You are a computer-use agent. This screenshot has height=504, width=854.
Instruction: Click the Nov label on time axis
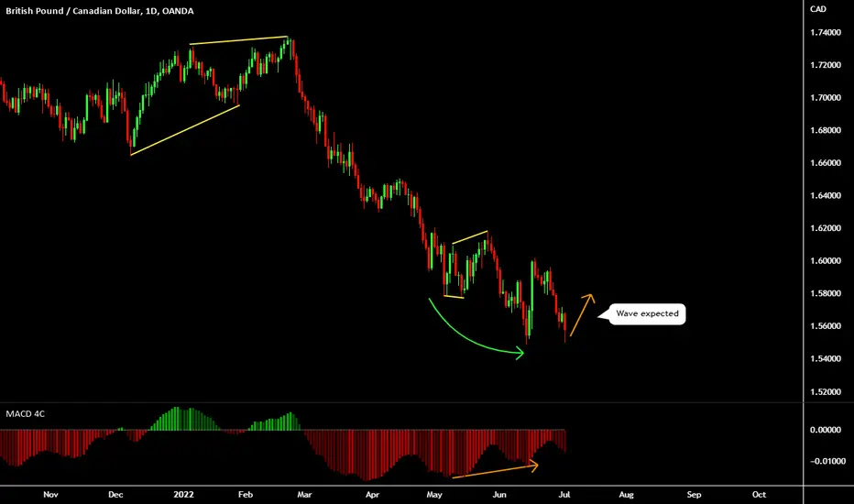50,495
